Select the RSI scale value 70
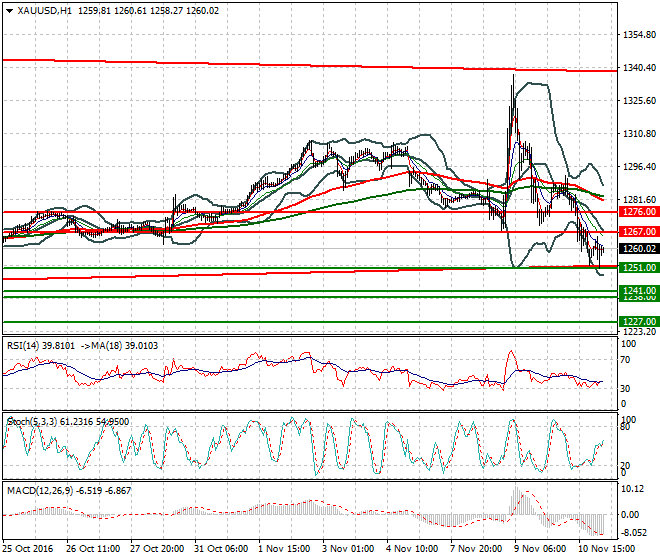Image resolution: width=660 pixels, height=560 pixels. tap(625, 360)
